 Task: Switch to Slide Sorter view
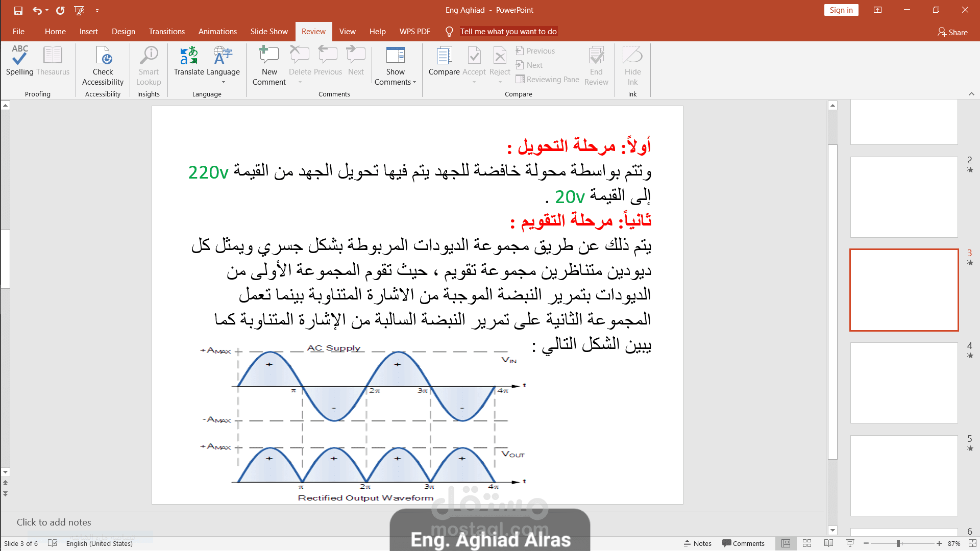tap(807, 543)
